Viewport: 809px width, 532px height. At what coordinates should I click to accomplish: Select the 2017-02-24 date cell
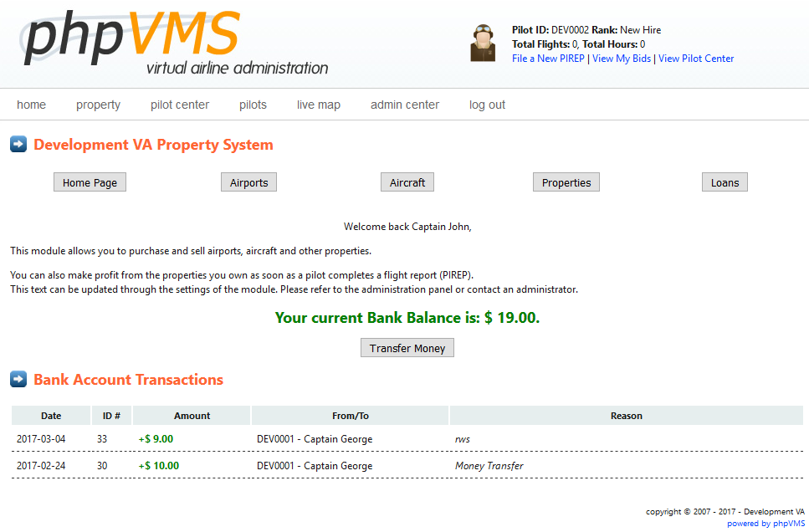click(41, 465)
